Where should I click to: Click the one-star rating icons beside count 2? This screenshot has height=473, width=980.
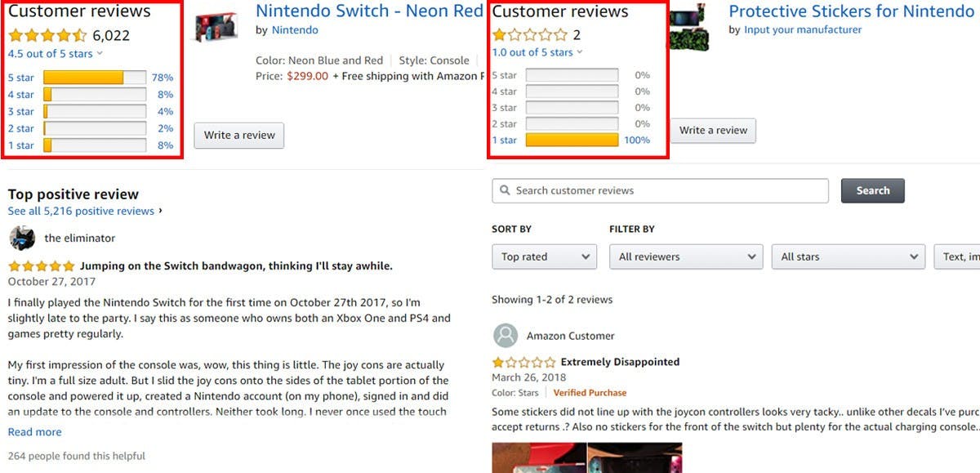pos(529,35)
